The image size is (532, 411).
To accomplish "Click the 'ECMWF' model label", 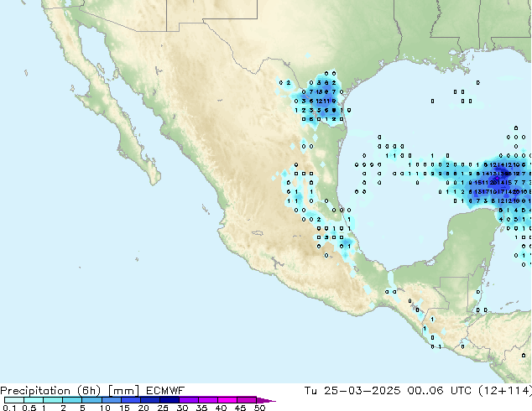I will pos(165,391).
